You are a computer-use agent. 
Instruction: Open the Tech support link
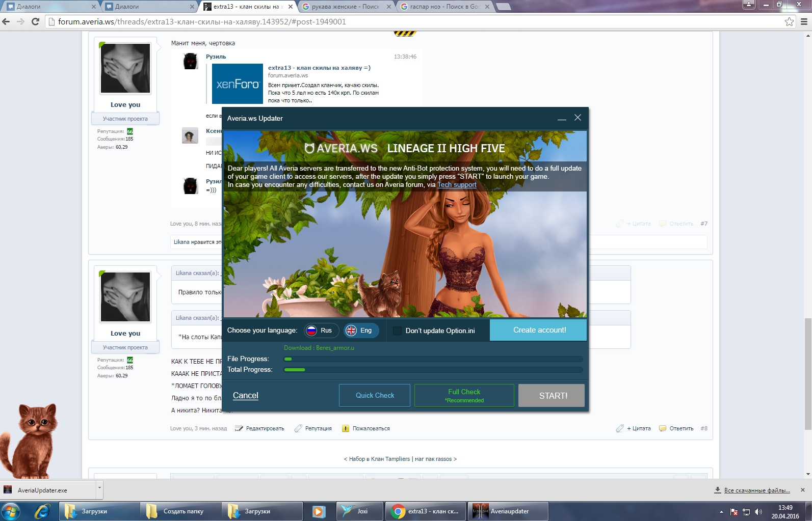[x=457, y=185]
